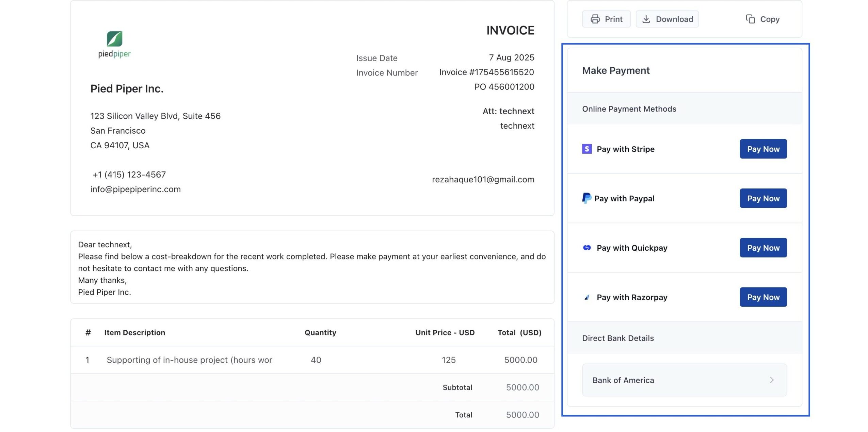This screenshot has height=432, width=868.
Task: Click the copy icon
Action: click(750, 19)
